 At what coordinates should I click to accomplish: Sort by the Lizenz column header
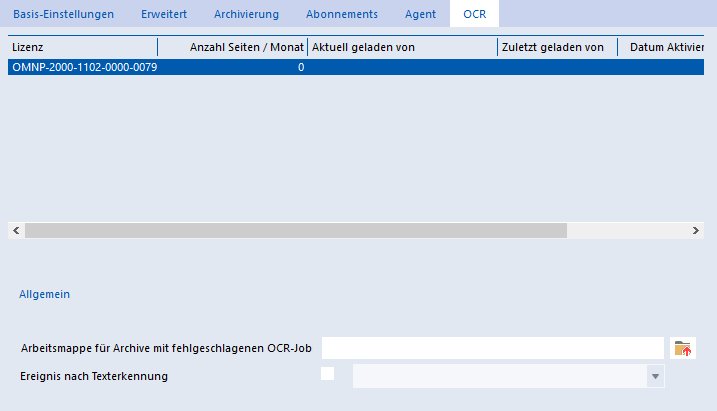pyautogui.click(x=83, y=47)
